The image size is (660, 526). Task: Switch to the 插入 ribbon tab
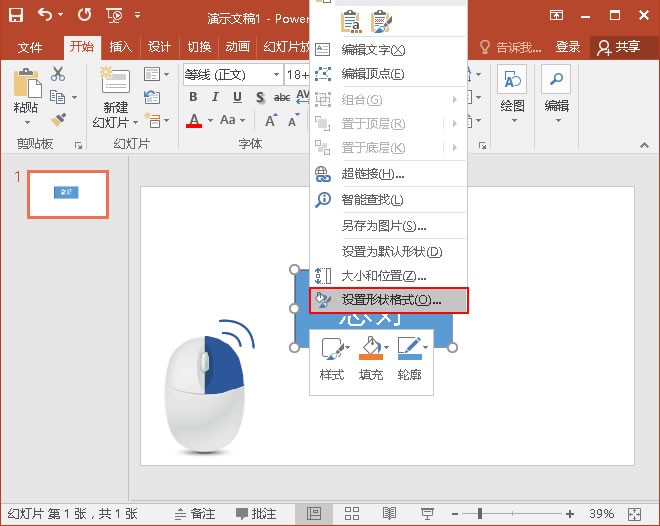(120, 47)
